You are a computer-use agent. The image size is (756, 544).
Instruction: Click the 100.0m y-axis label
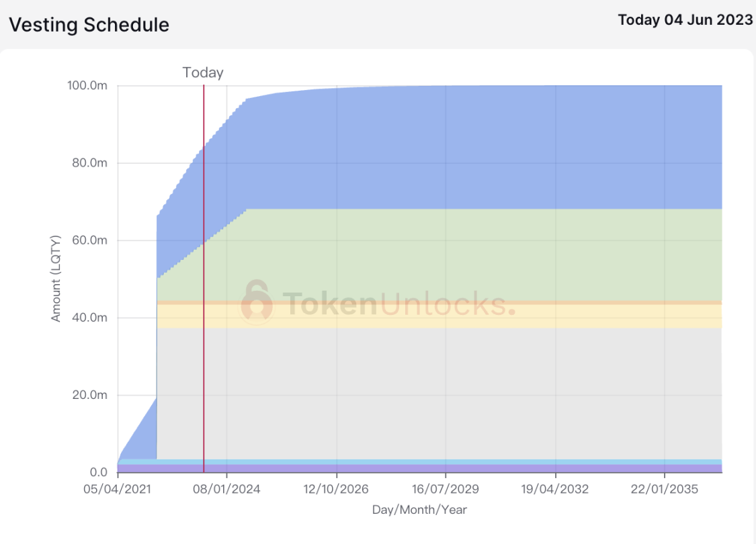click(87, 85)
